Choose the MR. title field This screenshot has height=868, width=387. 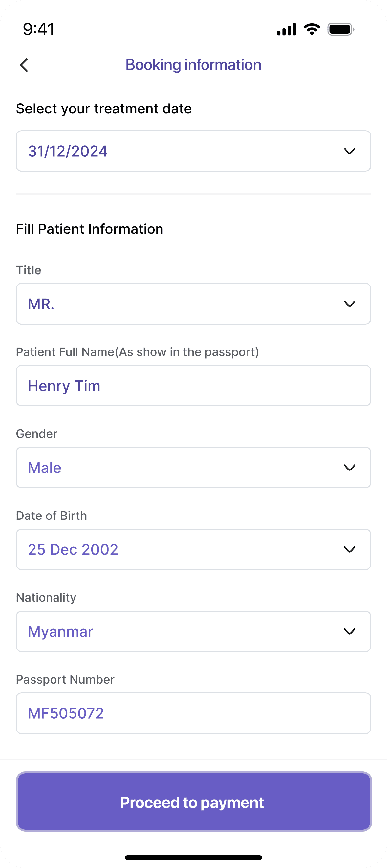(194, 304)
